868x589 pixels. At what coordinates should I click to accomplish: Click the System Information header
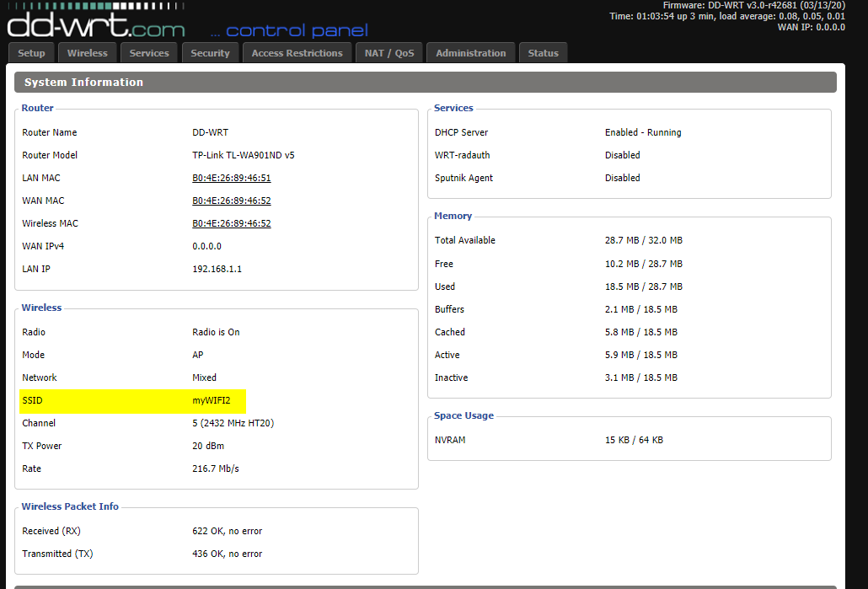coord(425,82)
